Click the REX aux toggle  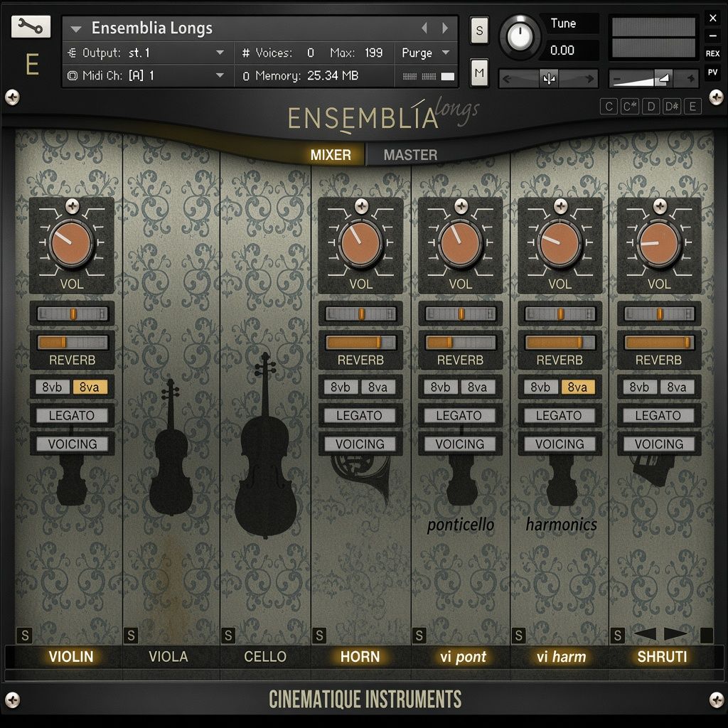point(712,53)
